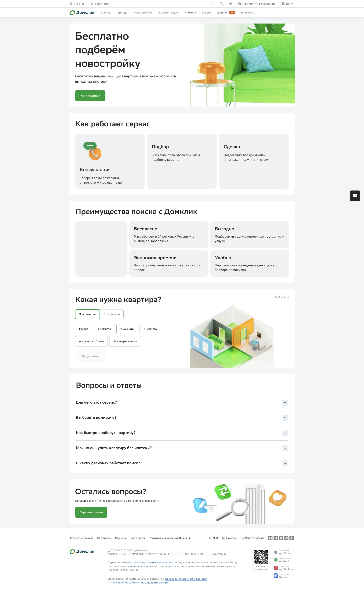Open favorites via the heart icon

pyautogui.click(x=230, y=4)
